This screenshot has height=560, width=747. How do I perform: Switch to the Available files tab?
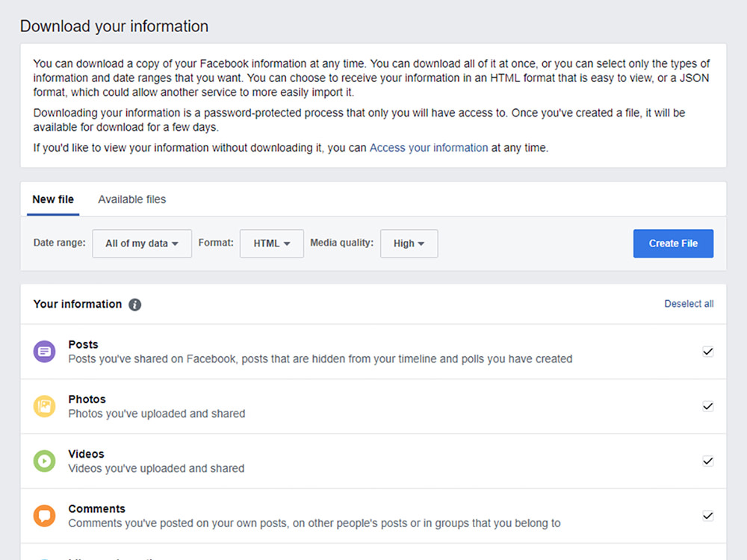pyautogui.click(x=131, y=199)
